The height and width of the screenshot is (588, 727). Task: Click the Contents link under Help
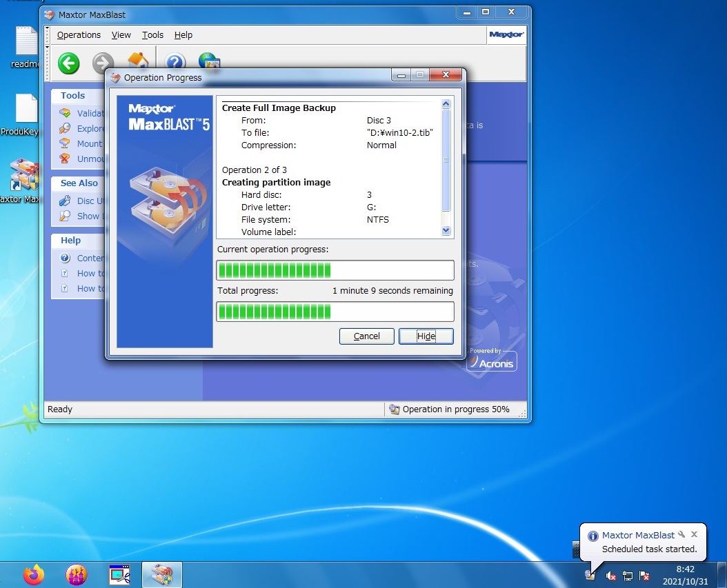[90, 258]
